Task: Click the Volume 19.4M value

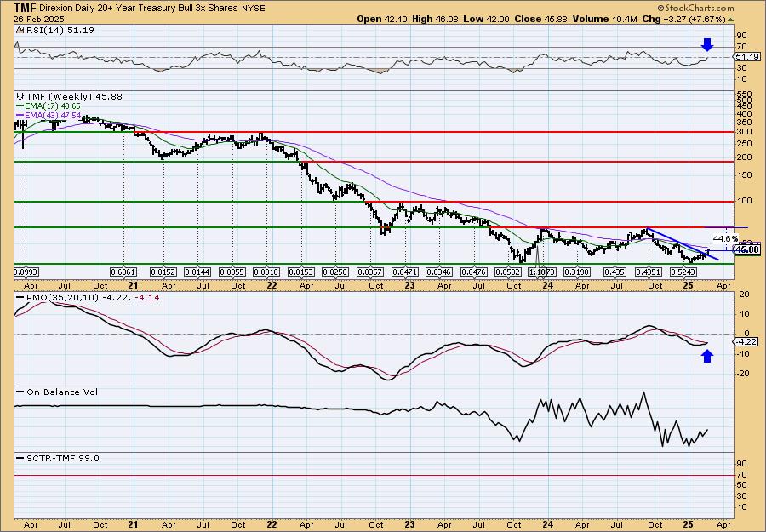Action: pyautogui.click(x=603, y=19)
